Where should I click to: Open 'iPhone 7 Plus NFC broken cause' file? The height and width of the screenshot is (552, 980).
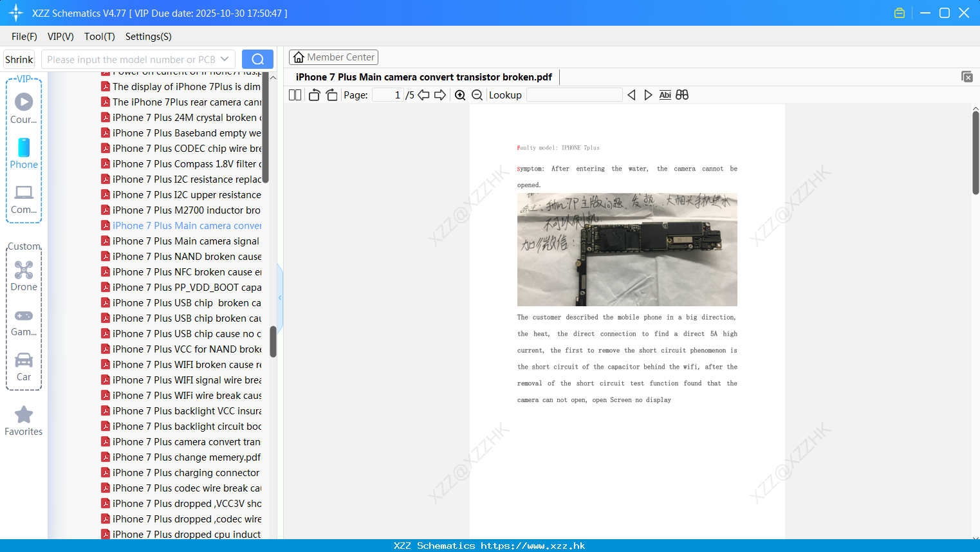tap(187, 272)
